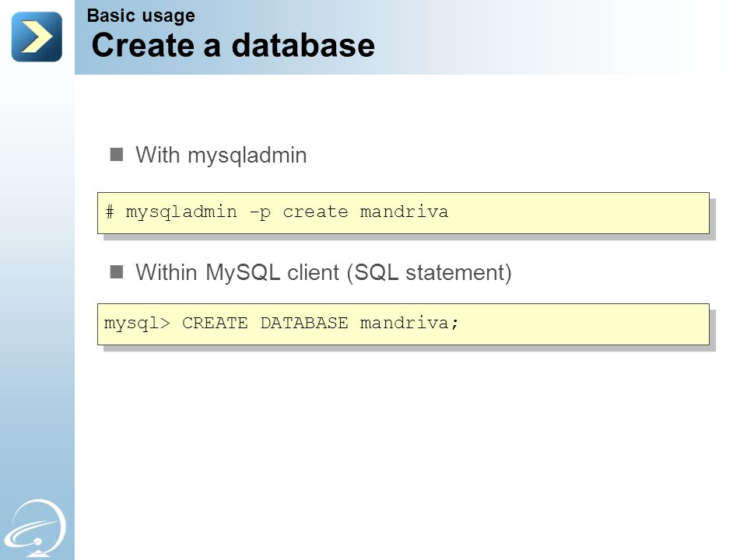Click the lowercase create word in command
747x560 pixels.
point(315,212)
